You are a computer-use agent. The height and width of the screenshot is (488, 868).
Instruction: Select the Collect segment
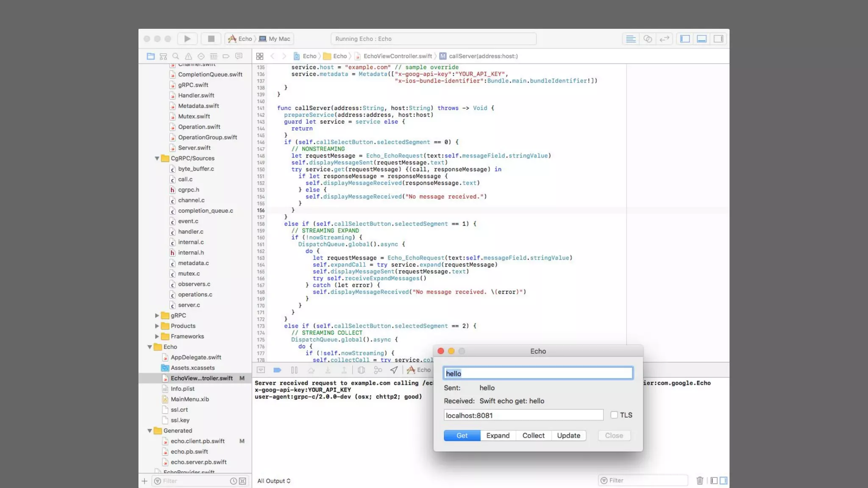point(533,435)
